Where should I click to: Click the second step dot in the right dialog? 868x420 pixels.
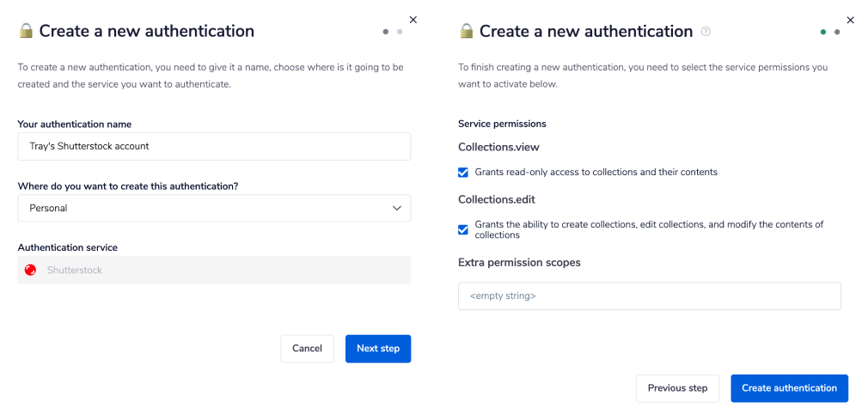(837, 32)
